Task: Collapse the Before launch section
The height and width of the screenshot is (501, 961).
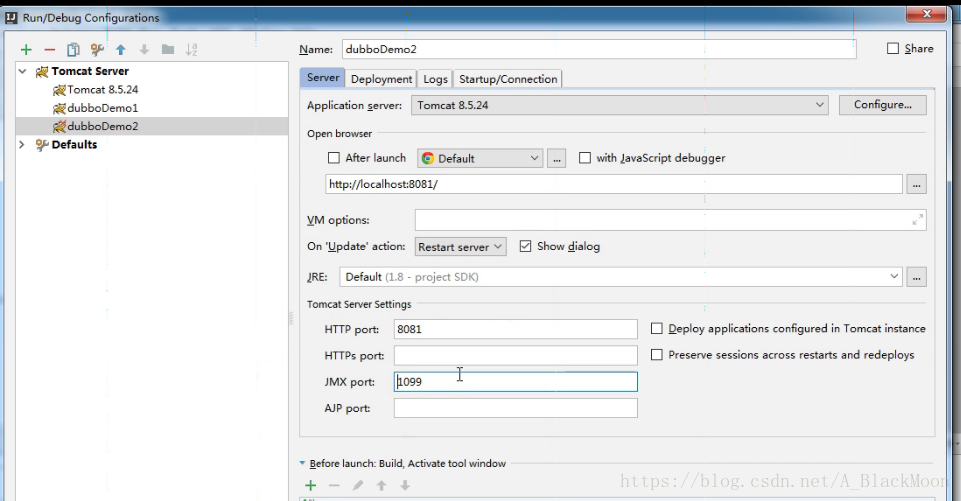Action: [302, 464]
